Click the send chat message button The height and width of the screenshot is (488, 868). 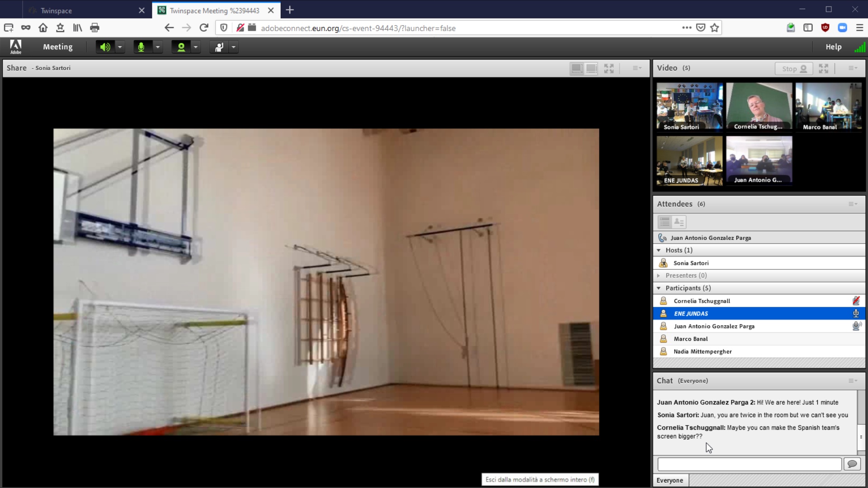pyautogui.click(x=852, y=464)
